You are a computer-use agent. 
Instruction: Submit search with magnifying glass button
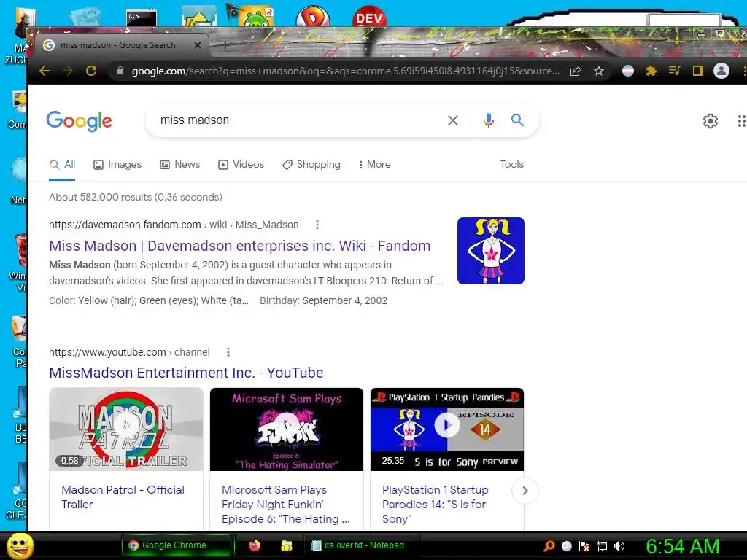(517, 120)
